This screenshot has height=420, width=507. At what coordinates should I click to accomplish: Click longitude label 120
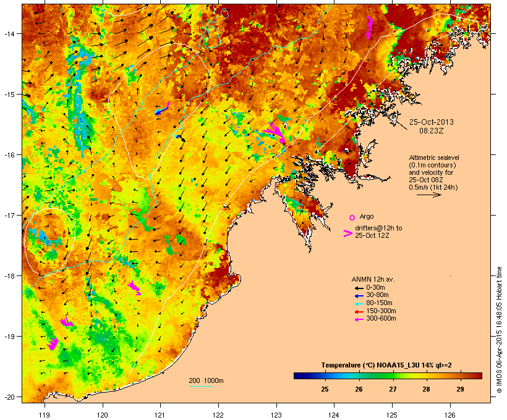click(x=103, y=415)
